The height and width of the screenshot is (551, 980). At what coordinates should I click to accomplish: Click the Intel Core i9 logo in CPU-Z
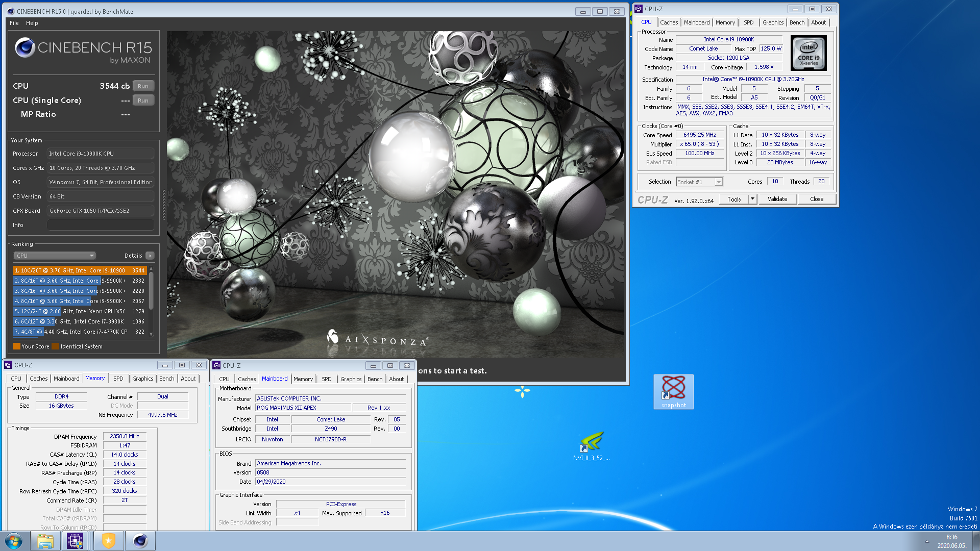coord(808,53)
